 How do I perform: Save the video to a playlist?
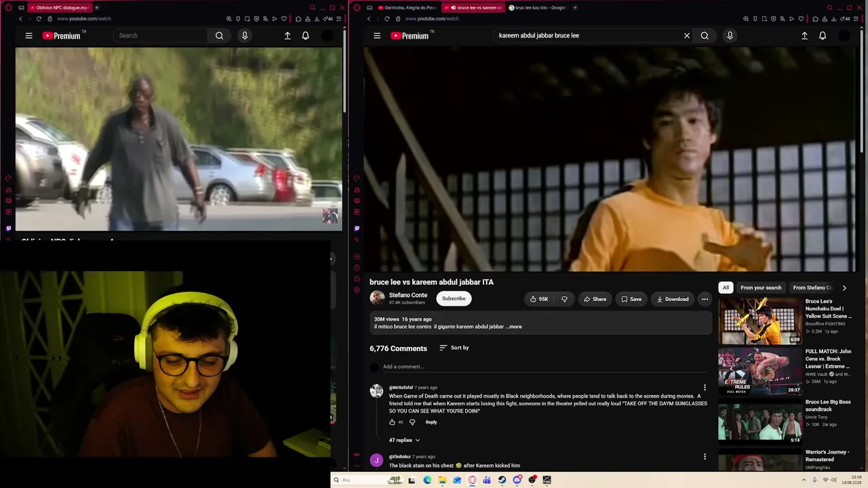click(x=631, y=299)
